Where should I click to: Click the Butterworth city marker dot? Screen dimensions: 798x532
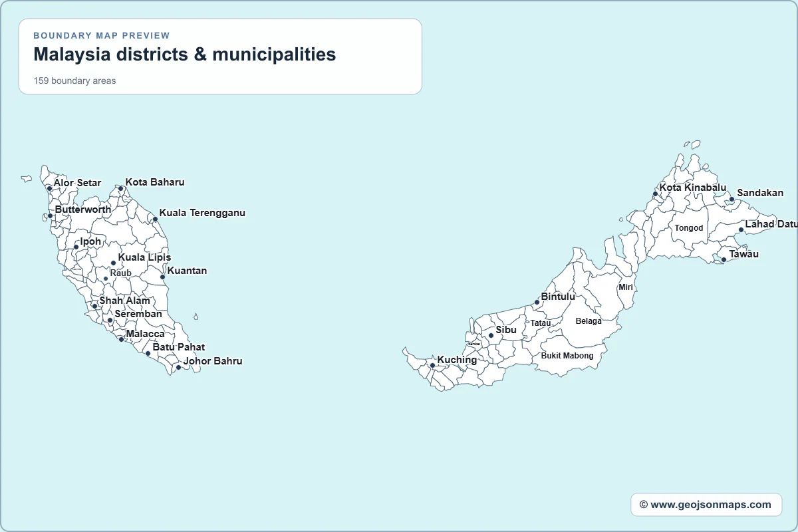click(x=50, y=215)
